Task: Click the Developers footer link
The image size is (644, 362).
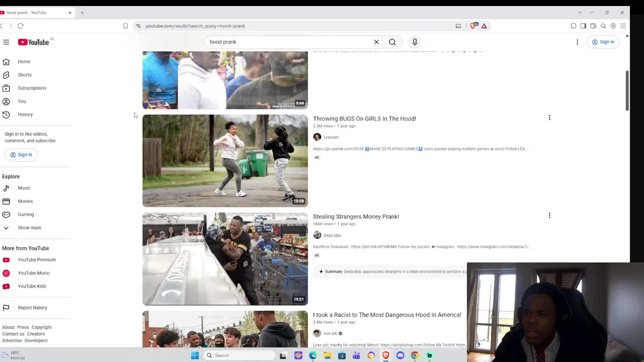Action: [36, 340]
